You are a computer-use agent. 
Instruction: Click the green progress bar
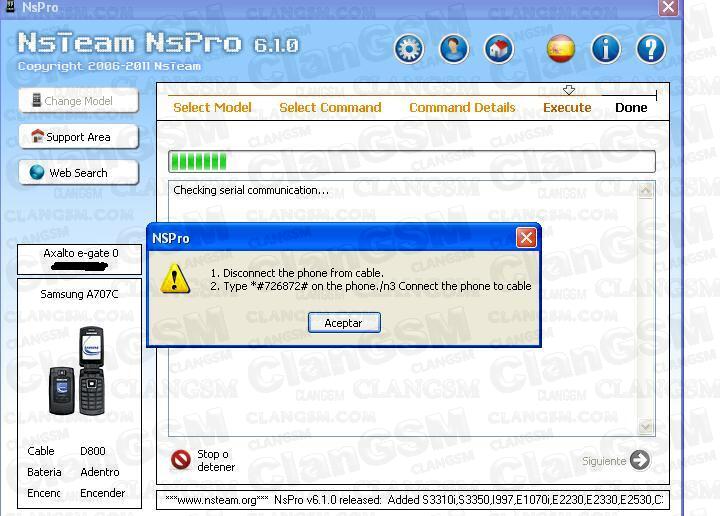tap(411, 162)
